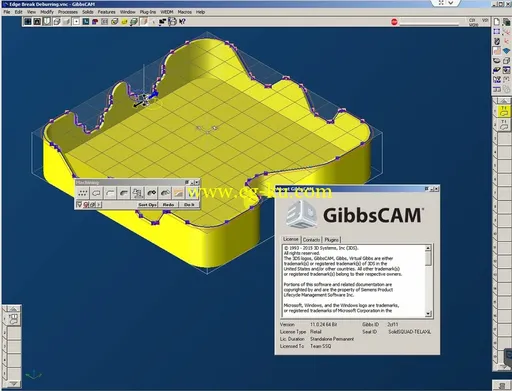The width and height of the screenshot is (512, 391).
Task: Click the white box solid icon in right palette
Action: pyautogui.click(x=506, y=61)
